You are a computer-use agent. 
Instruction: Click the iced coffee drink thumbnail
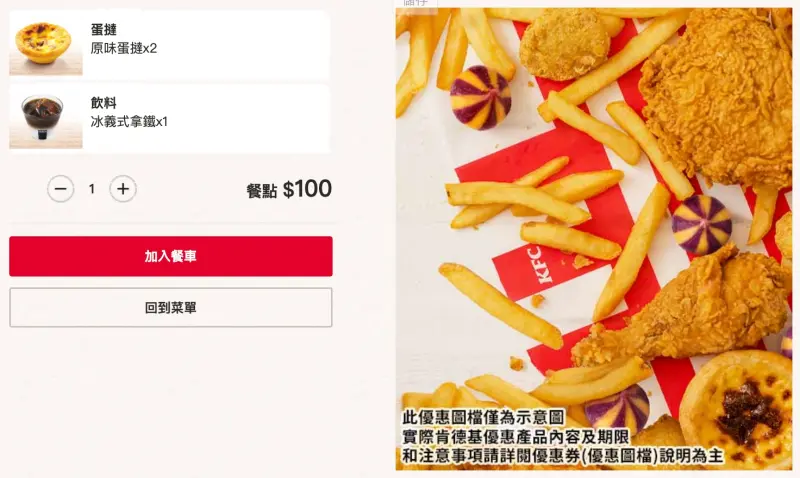click(x=46, y=118)
